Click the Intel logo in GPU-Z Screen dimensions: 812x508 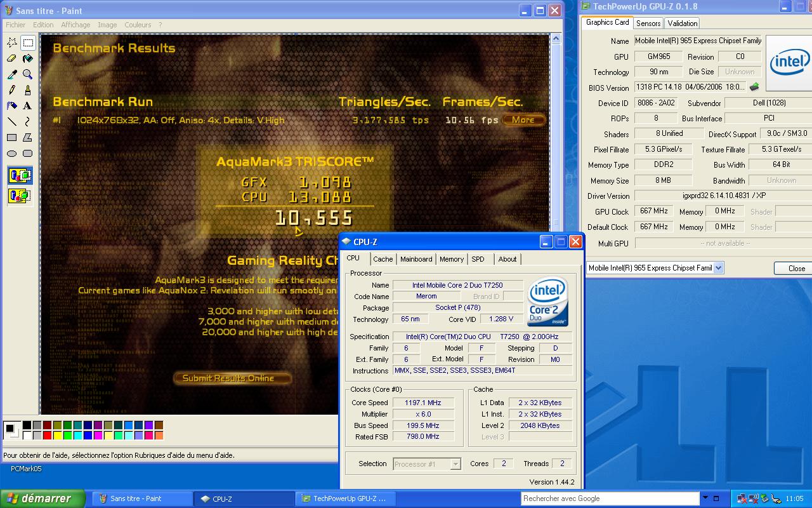789,63
